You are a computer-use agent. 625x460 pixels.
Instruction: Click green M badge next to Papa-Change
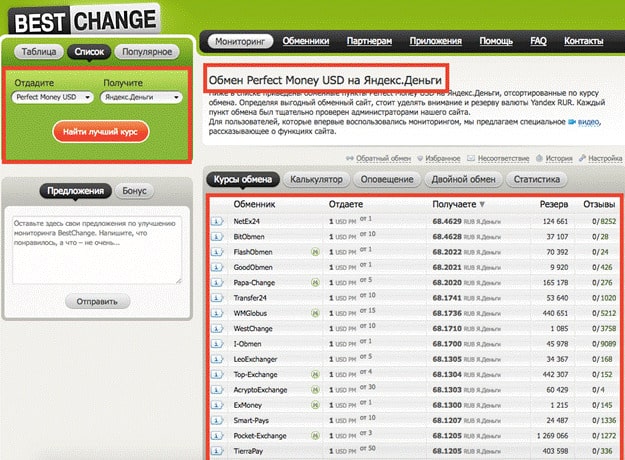[315, 283]
